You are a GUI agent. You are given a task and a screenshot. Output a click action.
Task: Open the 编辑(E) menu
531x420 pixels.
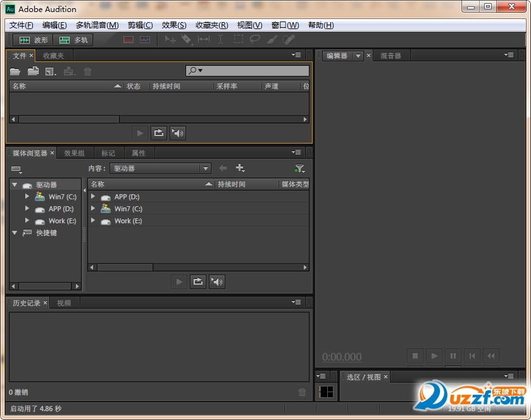pos(54,25)
